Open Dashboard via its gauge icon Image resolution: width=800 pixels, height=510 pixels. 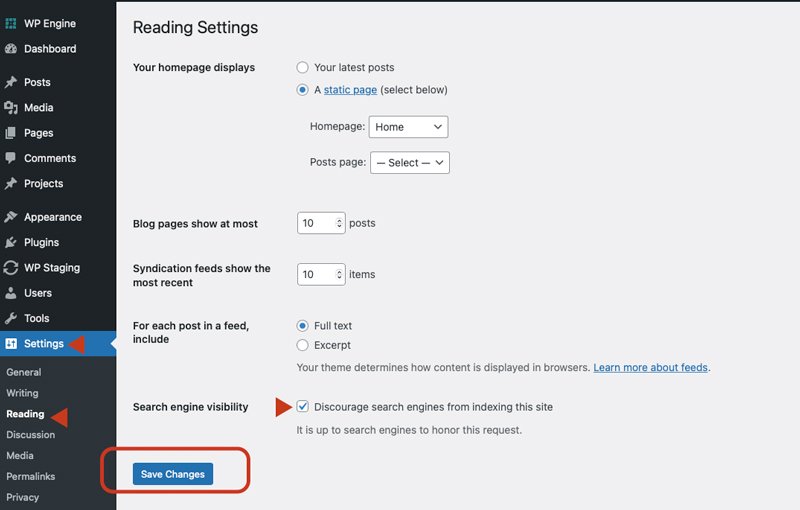point(11,49)
